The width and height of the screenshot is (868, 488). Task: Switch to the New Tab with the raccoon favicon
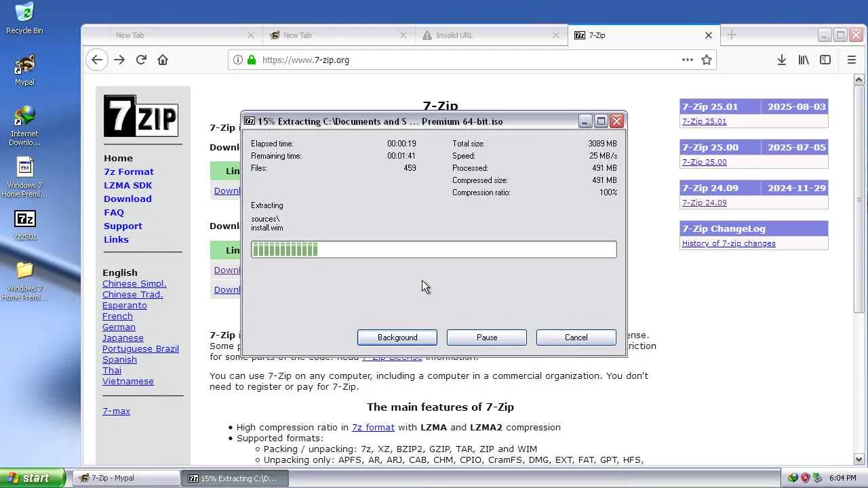coord(339,35)
